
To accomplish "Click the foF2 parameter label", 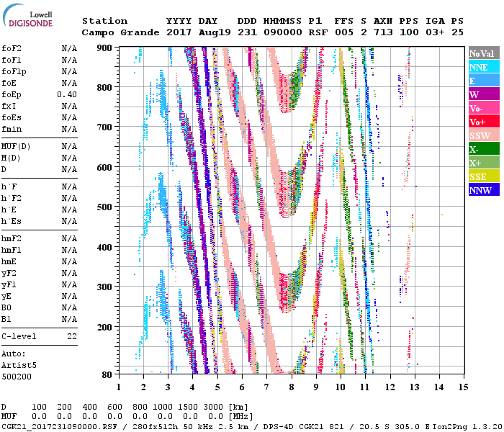I will [x=12, y=48].
